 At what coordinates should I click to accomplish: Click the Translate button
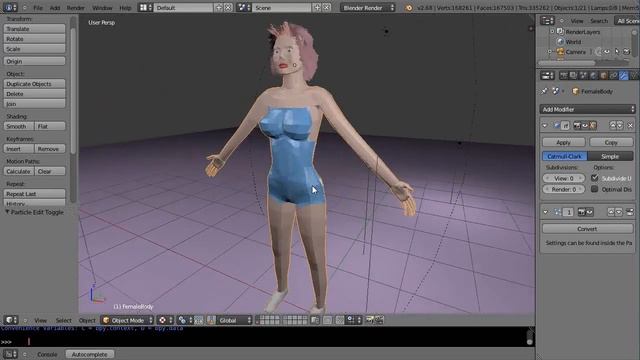[x=34, y=29]
